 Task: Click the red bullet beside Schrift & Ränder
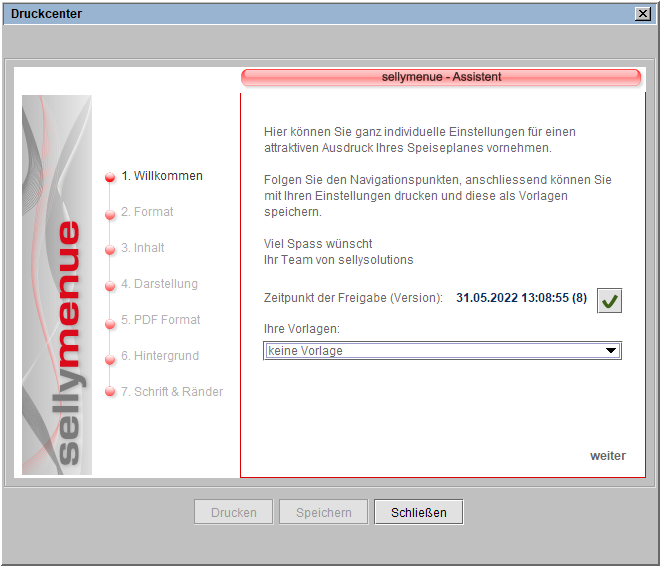click(110, 393)
